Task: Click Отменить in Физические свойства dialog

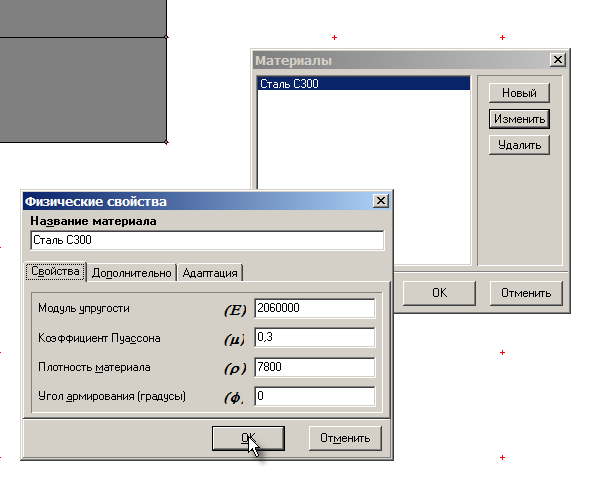Action: click(x=345, y=438)
